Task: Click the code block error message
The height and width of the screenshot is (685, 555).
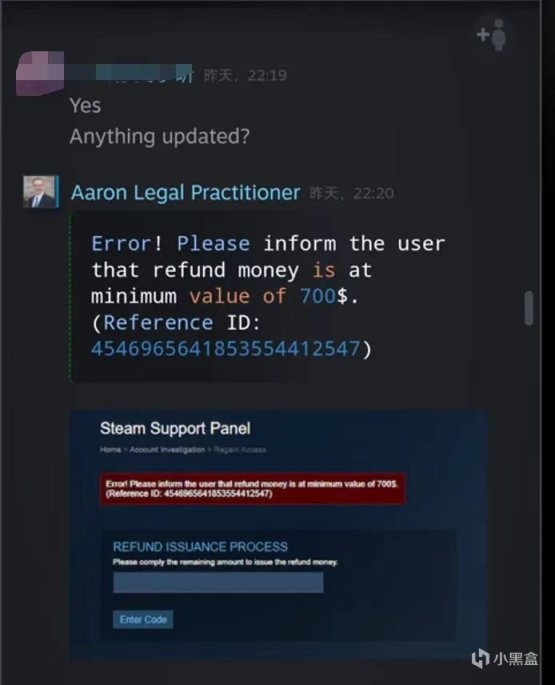Action: tap(268, 296)
